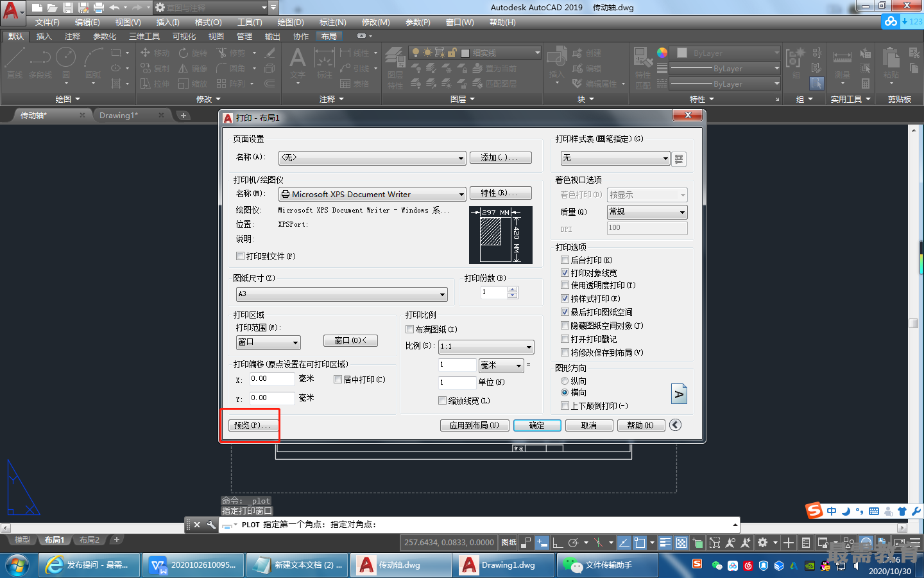
Task: Click the Apply to Layout button
Action: pyautogui.click(x=474, y=425)
